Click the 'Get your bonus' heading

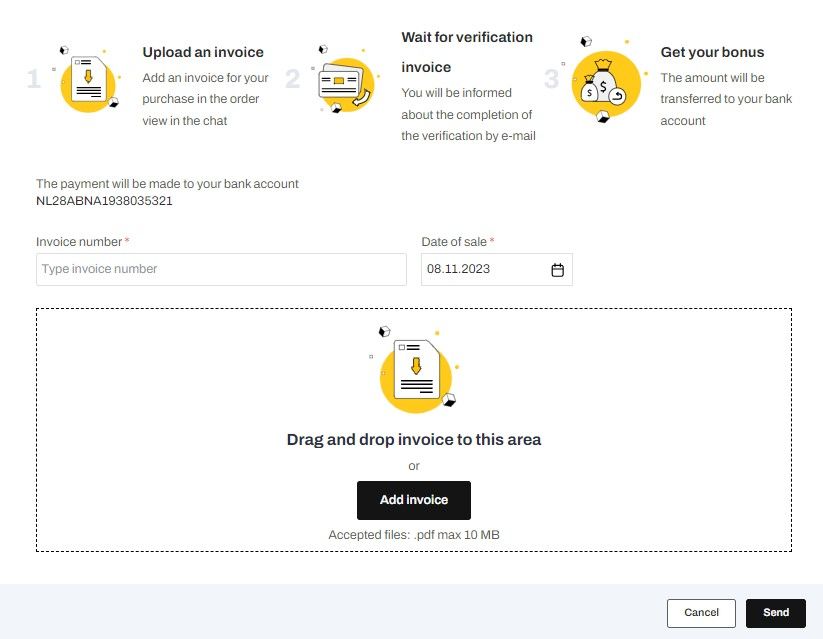coord(712,52)
